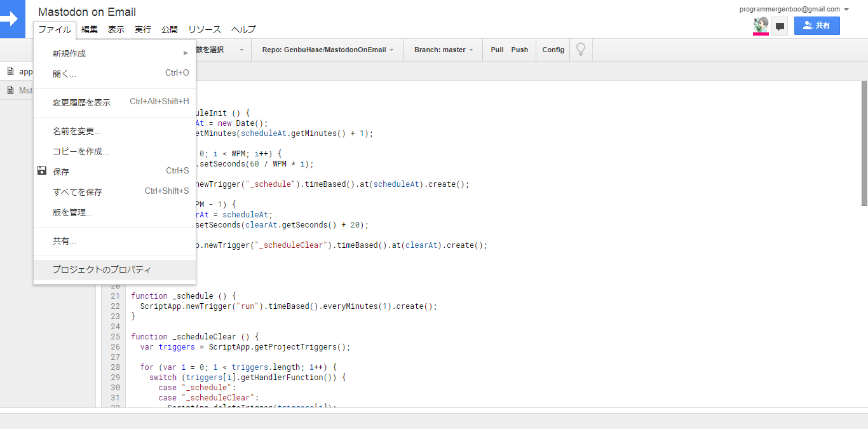Select 共有... in the file menu

coord(114,242)
